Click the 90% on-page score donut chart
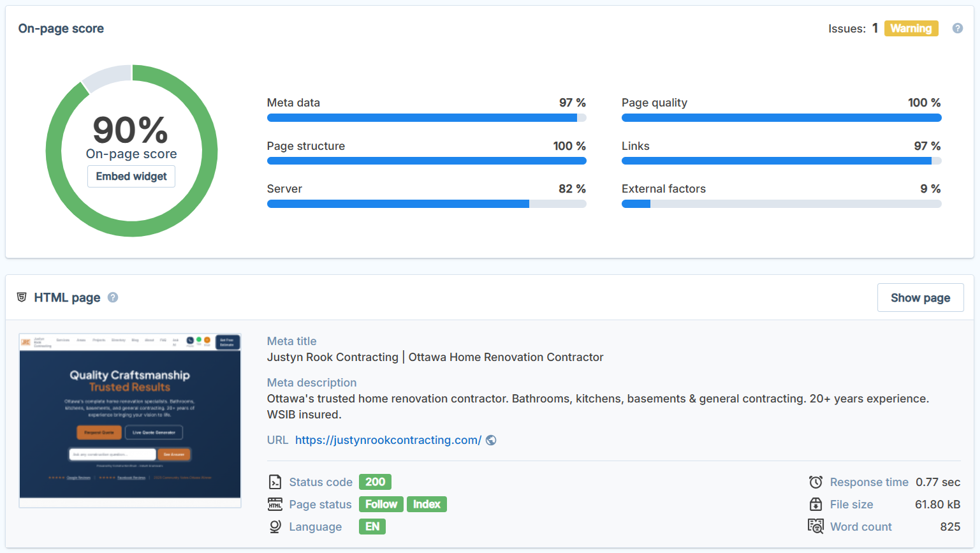The height and width of the screenshot is (553, 980). (131, 150)
